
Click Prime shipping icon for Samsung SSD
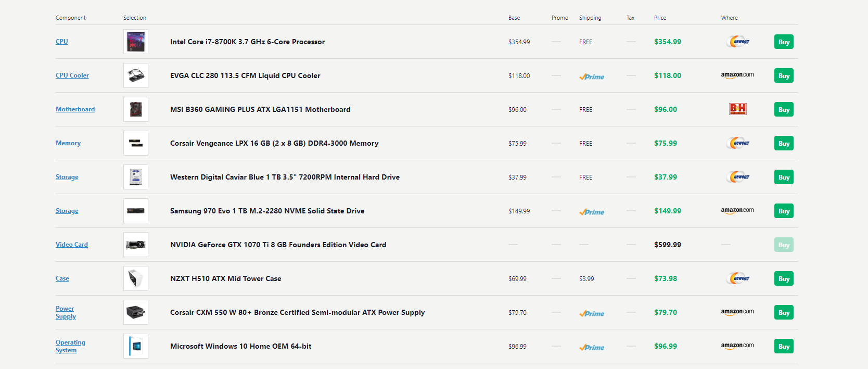point(592,212)
